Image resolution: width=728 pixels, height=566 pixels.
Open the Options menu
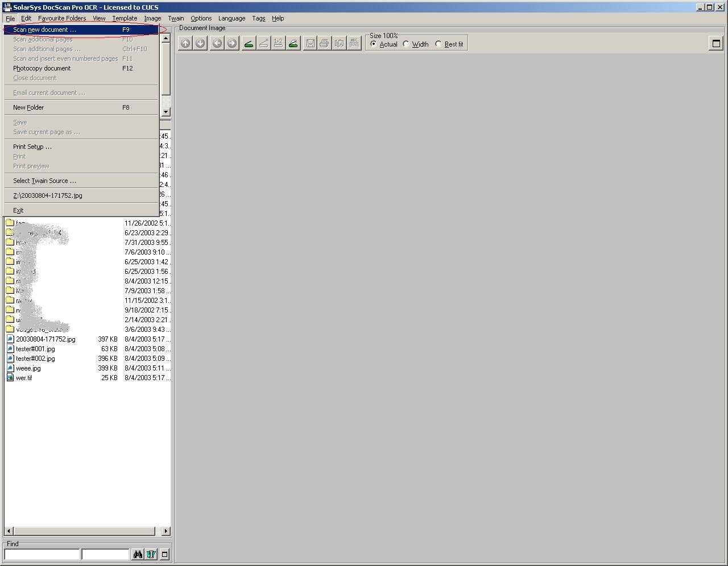pyautogui.click(x=201, y=18)
